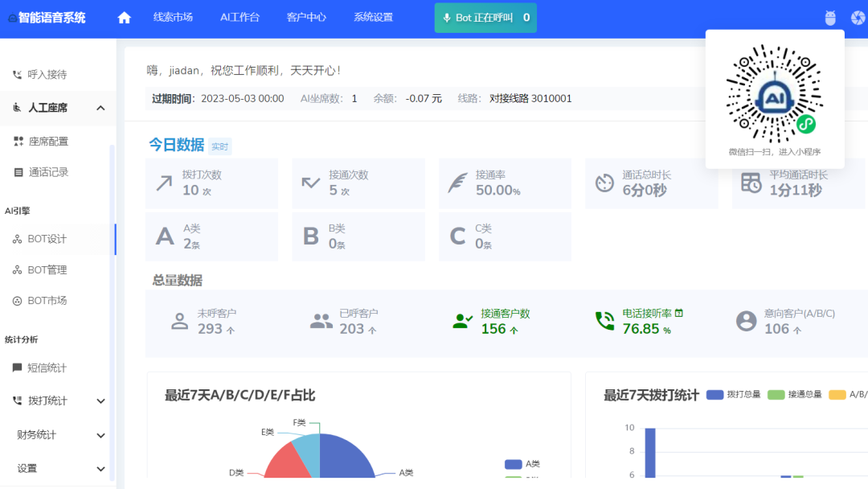Open the 线索市场 menu

tap(174, 17)
